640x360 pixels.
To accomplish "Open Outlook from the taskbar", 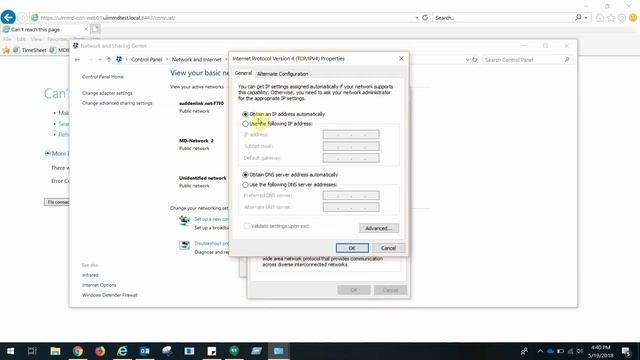I will 144,351.
